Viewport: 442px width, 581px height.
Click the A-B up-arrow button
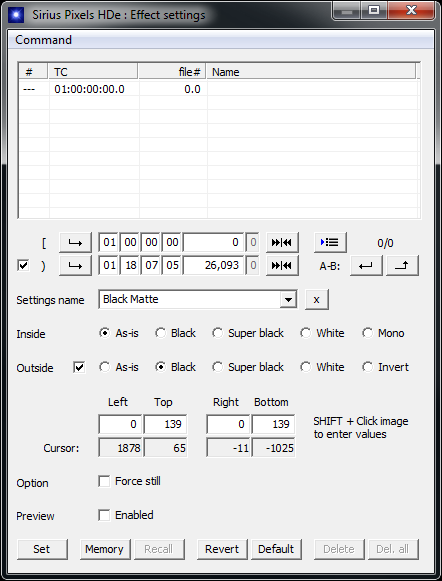(402, 266)
